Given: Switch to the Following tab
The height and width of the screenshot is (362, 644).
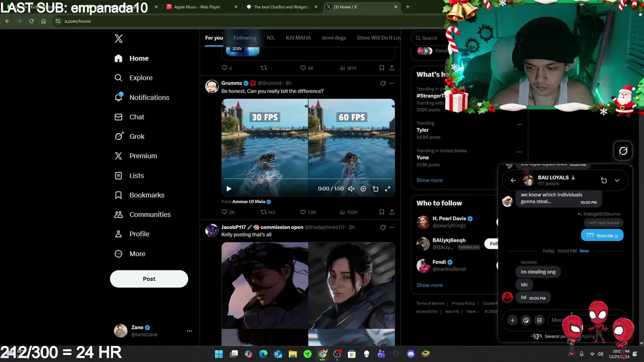Looking at the screenshot, I should 245,38.
